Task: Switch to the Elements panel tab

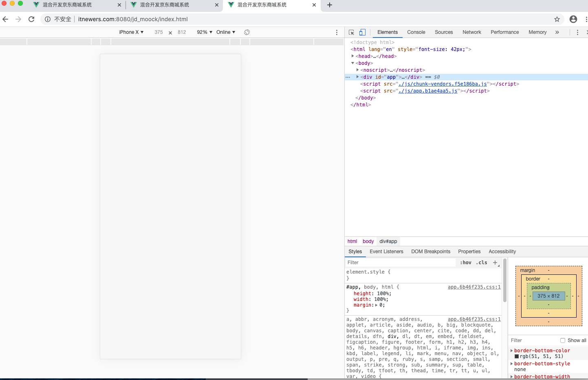Action: point(388,32)
